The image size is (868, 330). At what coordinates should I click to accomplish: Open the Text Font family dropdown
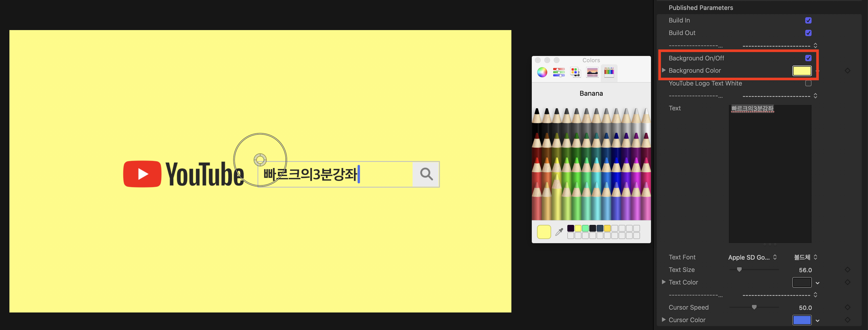(x=752, y=257)
